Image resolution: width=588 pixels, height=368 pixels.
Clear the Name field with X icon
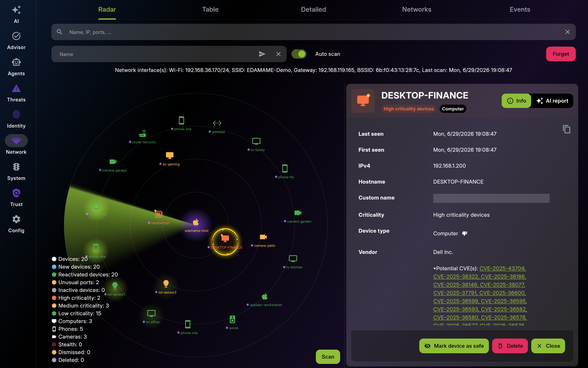click(278, 54)
